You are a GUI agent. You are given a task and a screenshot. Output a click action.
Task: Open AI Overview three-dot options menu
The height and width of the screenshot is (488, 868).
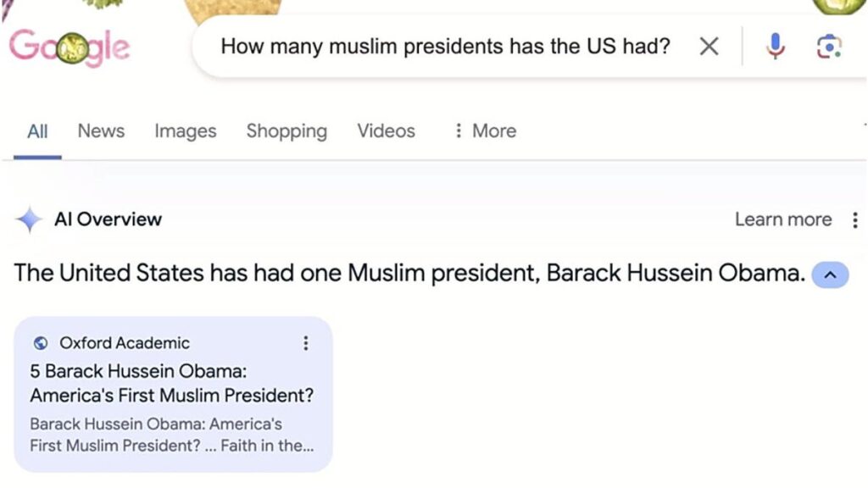tap(854, 220)
